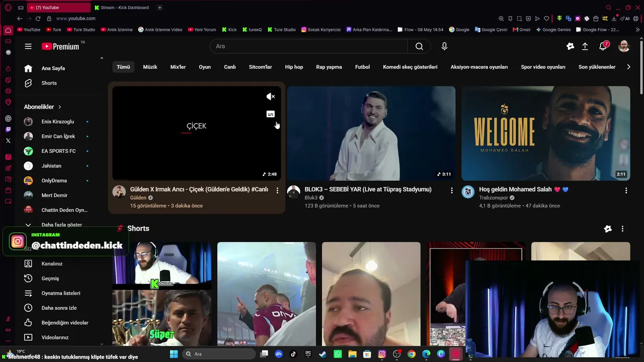Open Twitch from the Opera sidebar
The height and width of the screenshot is (362, 644).
(8, 130)
